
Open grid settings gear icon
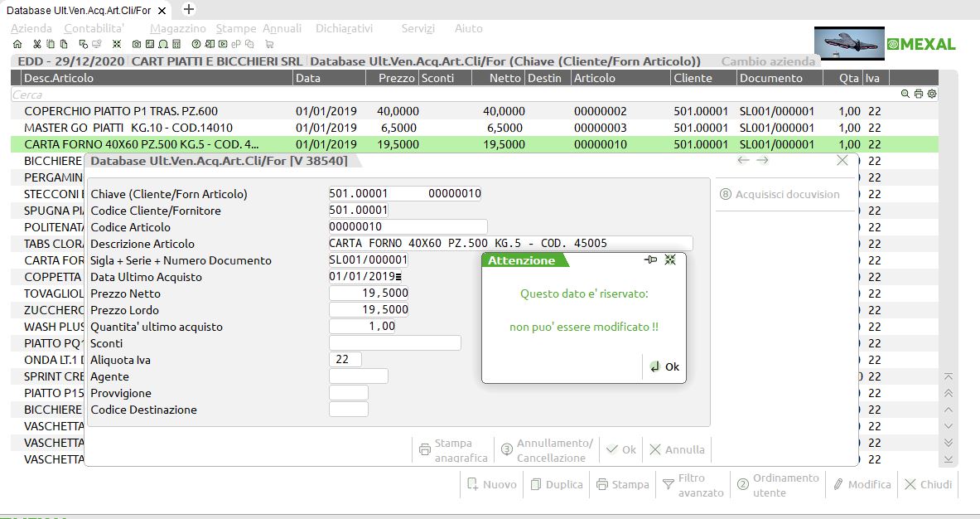932,95
